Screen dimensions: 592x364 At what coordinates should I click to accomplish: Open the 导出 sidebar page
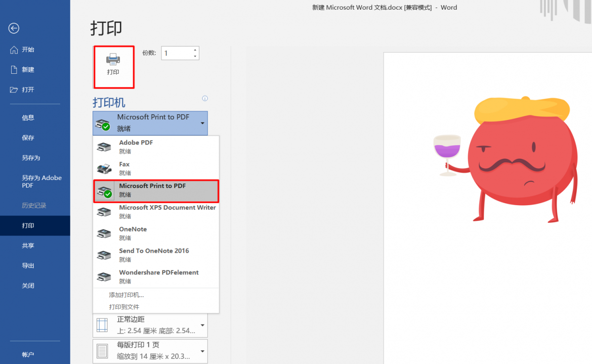tap(35, 265)
